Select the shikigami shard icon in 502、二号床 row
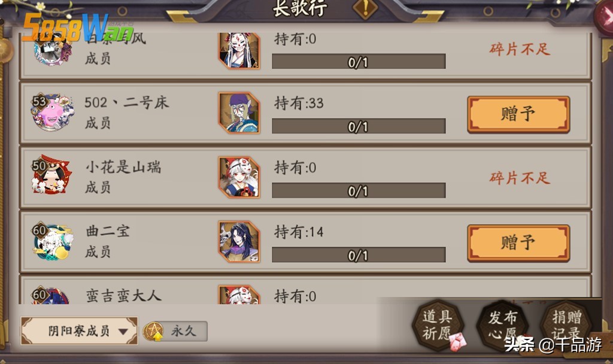The width and height of the screenshot is (613, 364). [239, 113]
